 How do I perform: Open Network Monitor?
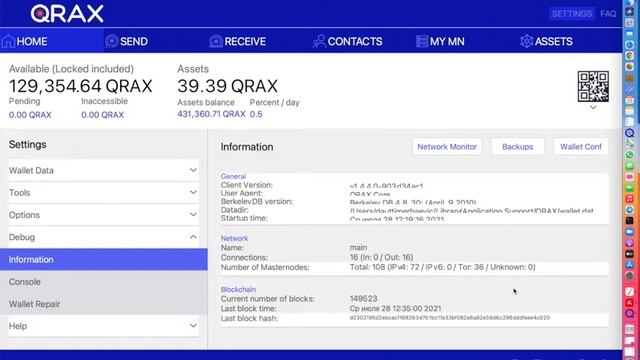point(447,147)
